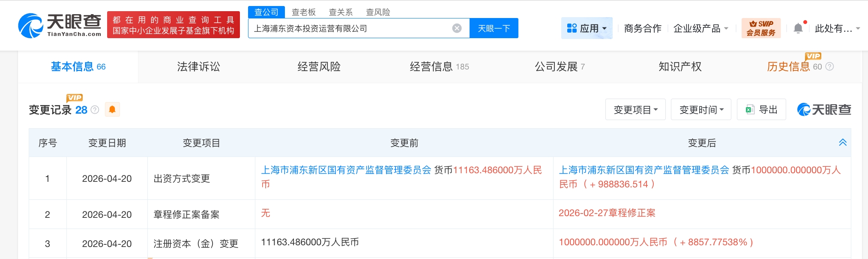This screenshot has width=868, height=259.
Task: Open the 商务合作 link
Action: tap(643, 28)
